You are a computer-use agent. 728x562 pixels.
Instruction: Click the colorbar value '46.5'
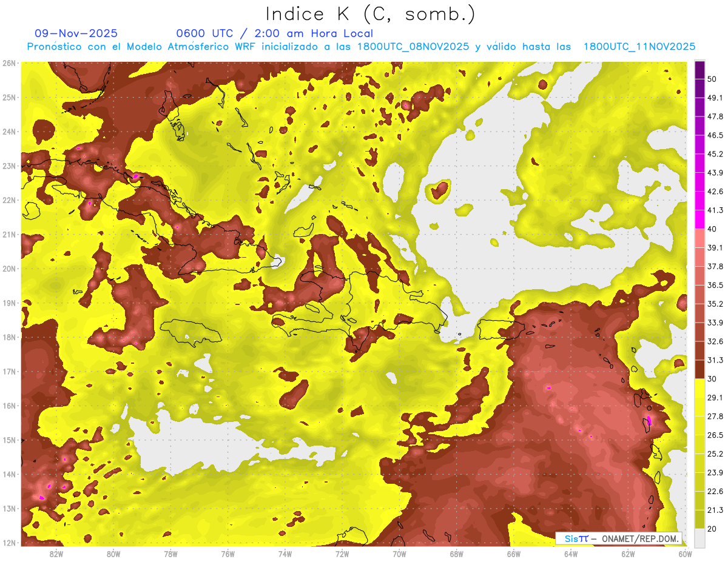click(715, 135)
